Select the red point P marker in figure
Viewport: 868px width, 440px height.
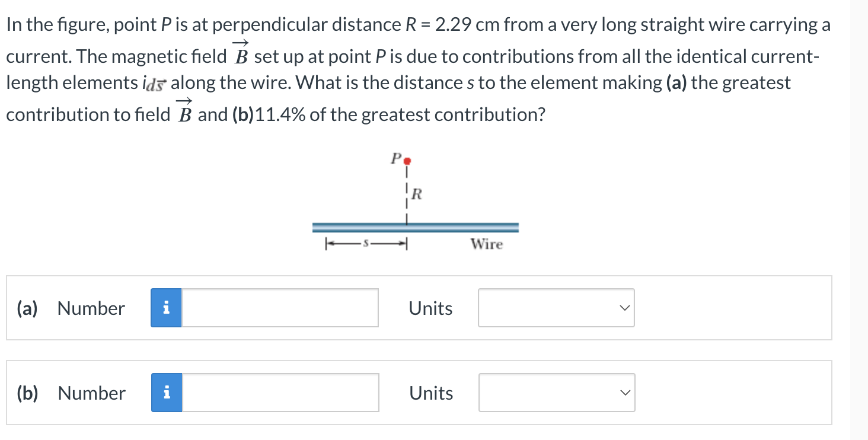407,160
